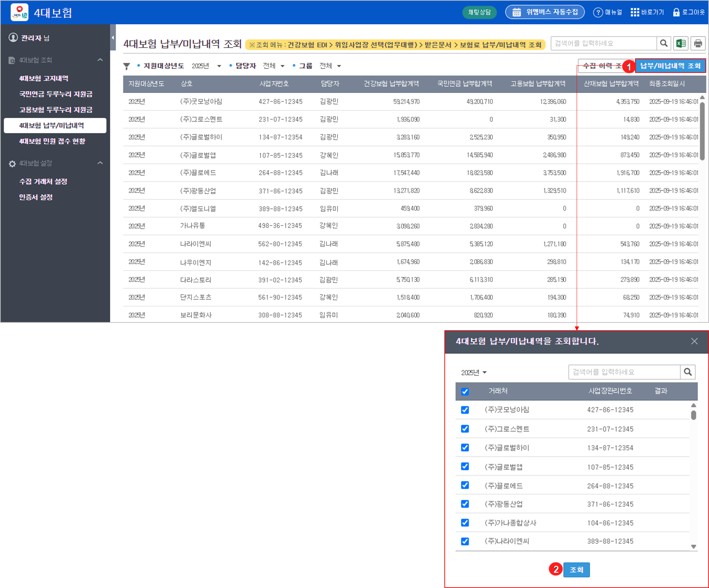This screenshot has height=588, width=709.
Task: Click the 조회 button in dialog
Action: click(576, 570)
